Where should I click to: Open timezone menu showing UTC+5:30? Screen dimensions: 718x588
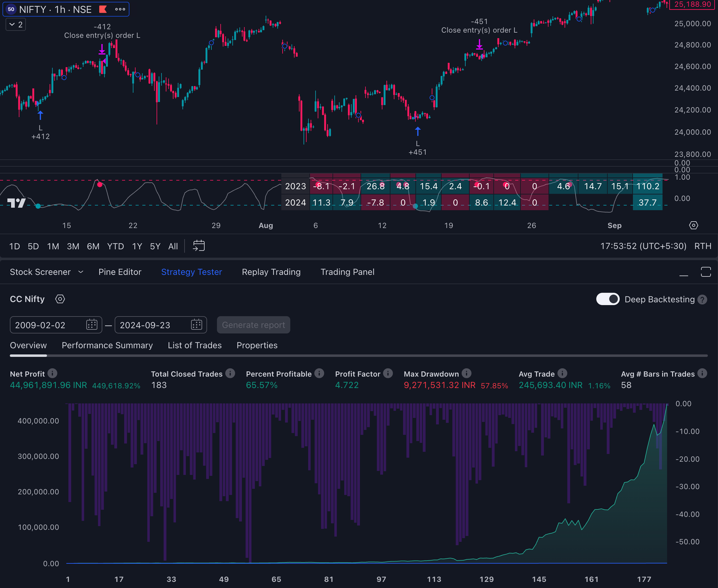(x=644, y=246)
